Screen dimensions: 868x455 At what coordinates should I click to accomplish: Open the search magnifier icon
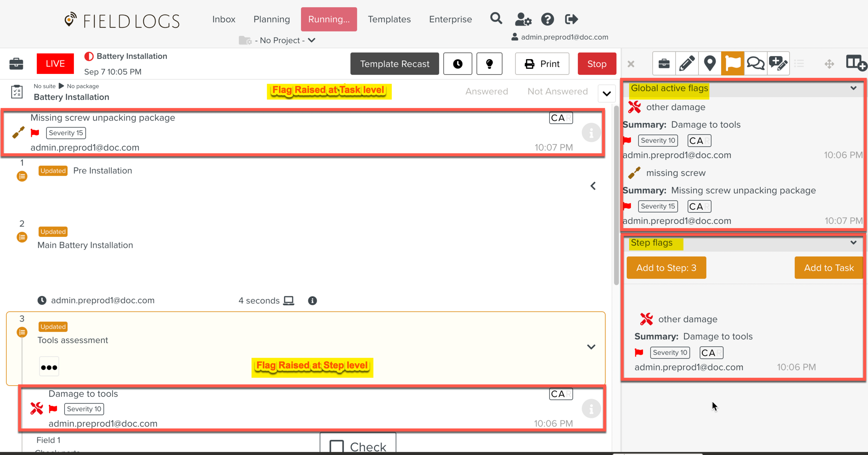(496, 19)
